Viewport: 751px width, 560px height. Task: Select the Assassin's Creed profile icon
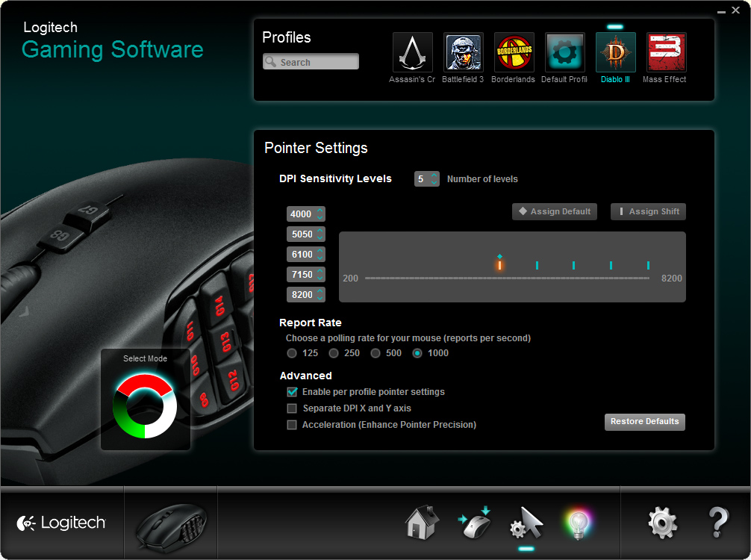click(412, 52)
